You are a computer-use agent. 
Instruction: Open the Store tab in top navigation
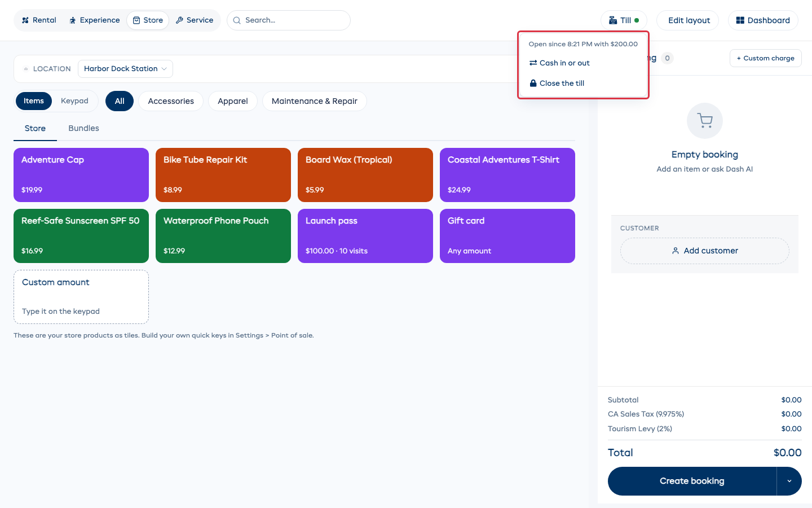click(x=148, y=20)
